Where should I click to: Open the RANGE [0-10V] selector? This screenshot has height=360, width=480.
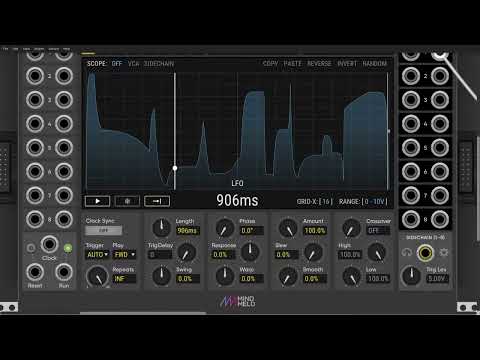(363, 201)
